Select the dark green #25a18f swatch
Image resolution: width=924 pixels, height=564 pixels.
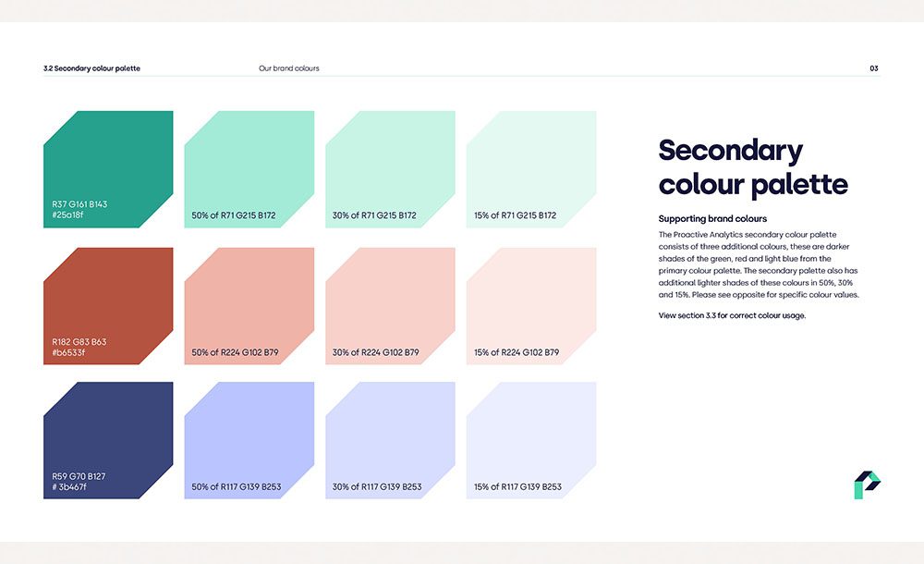click(x=108, y=169)
